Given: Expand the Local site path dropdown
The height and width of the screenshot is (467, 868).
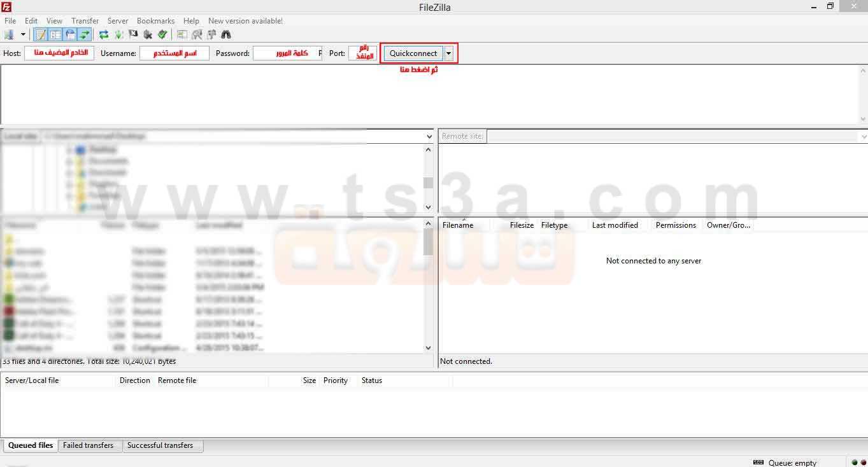Looking at the screenshot, I should tap(429, 136).
